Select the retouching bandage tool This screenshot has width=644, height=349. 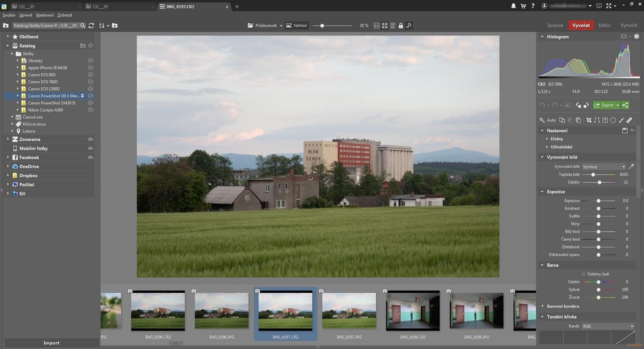629,120
